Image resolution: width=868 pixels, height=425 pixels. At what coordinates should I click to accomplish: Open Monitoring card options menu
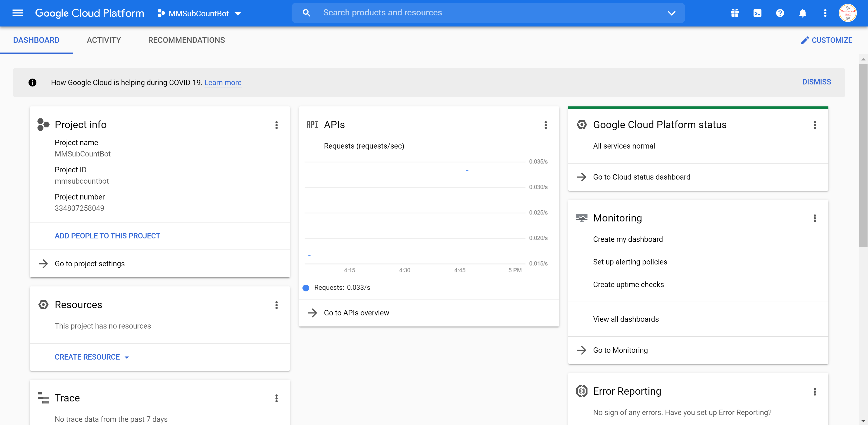click(814, 218)
